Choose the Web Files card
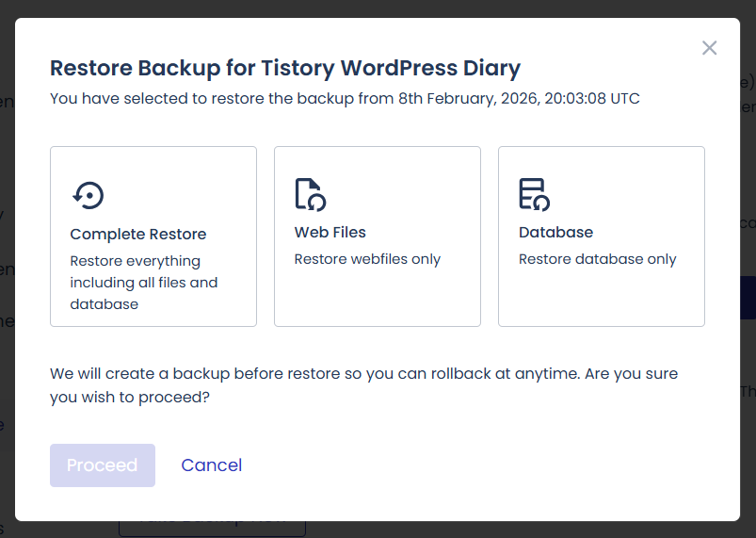The width and height of the screenshot is (756, 538). pyautogui.click(x=378, y=236)
